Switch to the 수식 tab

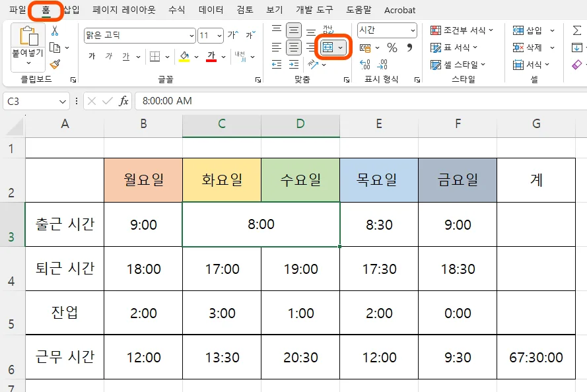coord(177,10)
